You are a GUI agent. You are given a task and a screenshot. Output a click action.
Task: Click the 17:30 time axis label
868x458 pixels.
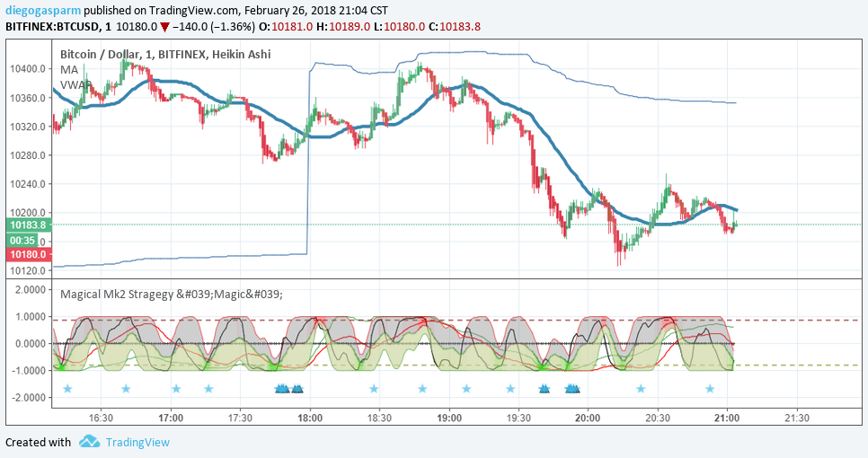point(240,418)
